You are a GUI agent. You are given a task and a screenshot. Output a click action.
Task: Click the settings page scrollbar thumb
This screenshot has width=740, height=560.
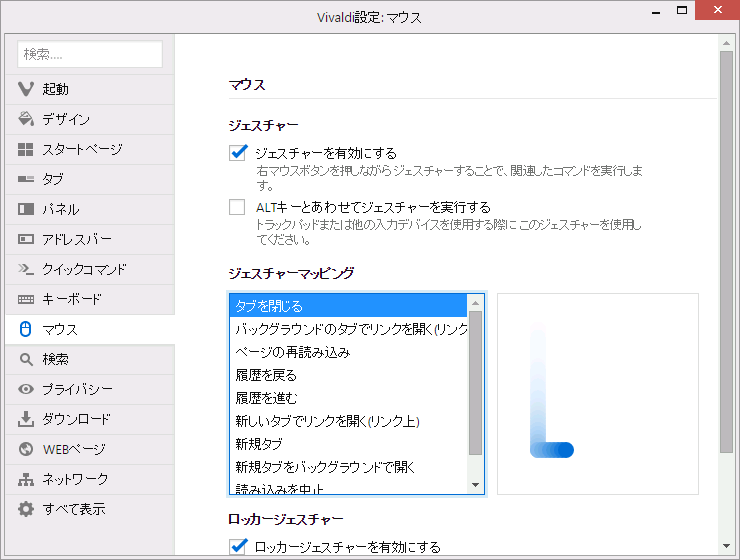pos(726,252)
